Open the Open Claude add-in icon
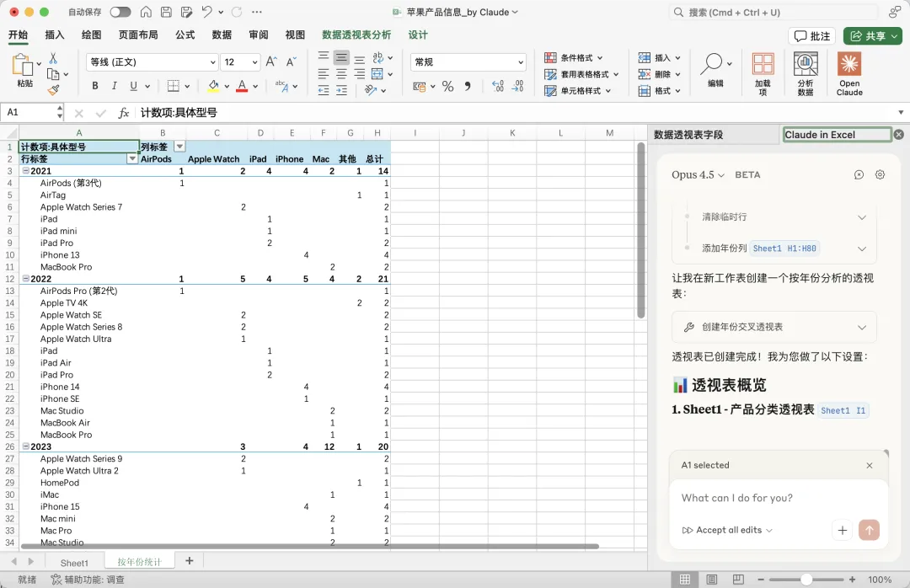Viewport: 910px width, 588px height. pyautogui.click(x=849, y=73)
